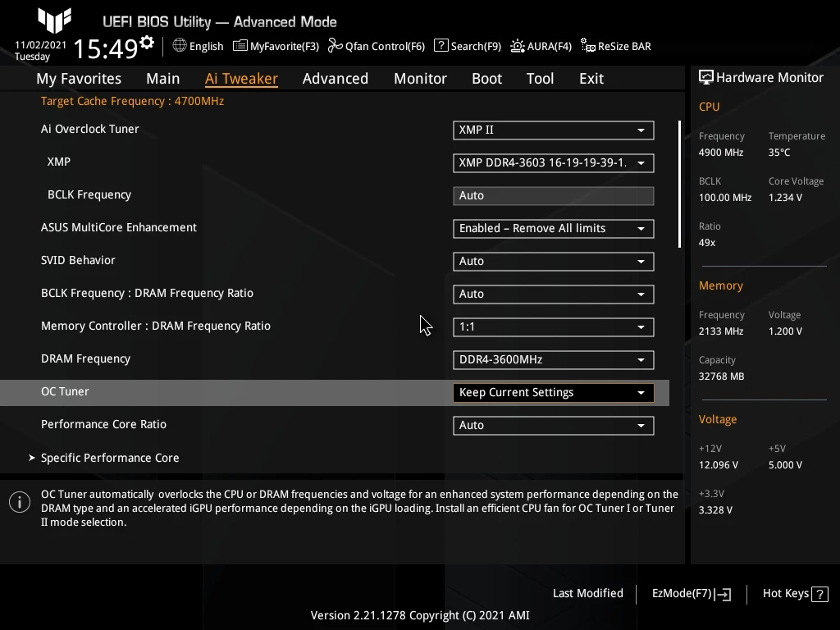The width and height of the screenshot is (840, 630).
Task: Click the globe language icon
Action: [x=180, y=46]
